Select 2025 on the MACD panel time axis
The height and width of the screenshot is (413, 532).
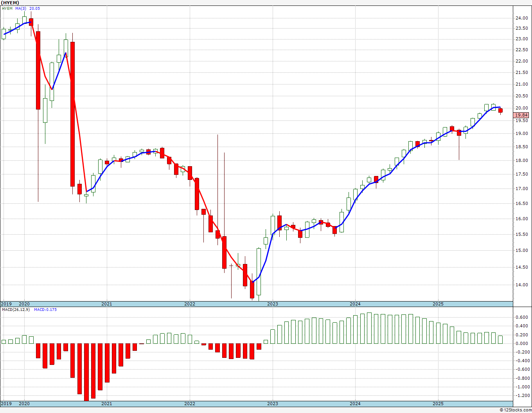pos(438,404)
